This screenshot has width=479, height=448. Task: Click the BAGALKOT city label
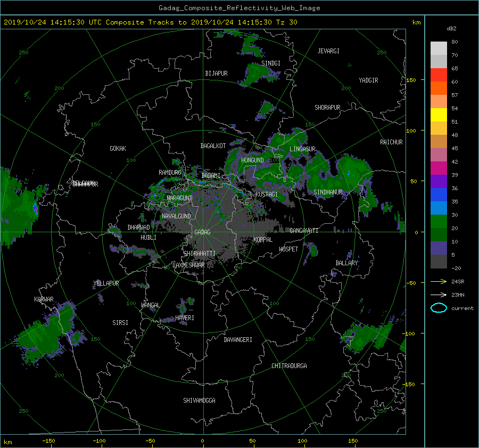(213, 146)
